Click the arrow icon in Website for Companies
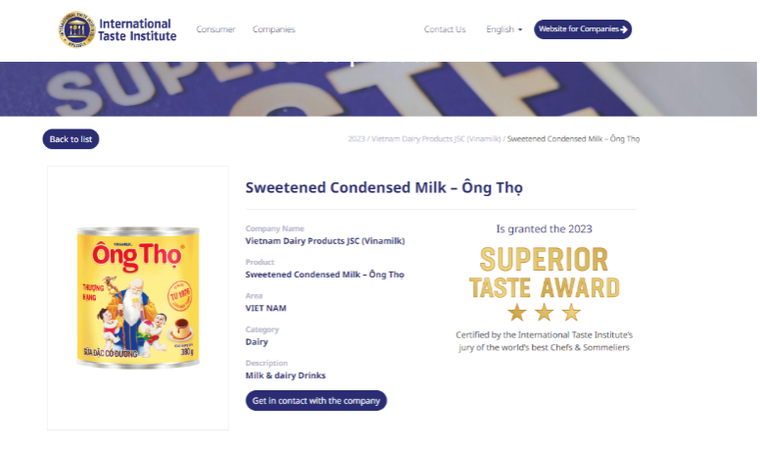This screenshot has width=760, height=451. point(624,30)
